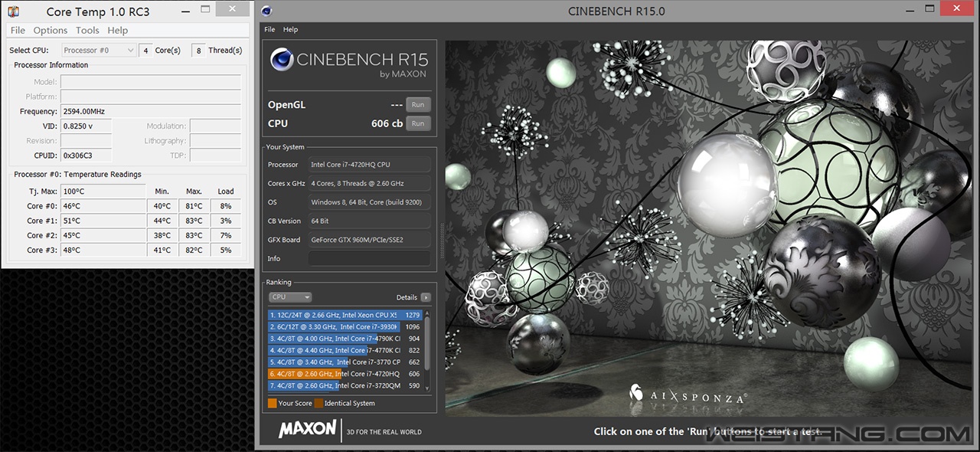980x452 pixels.
Task: Click the Info input field in Your System
Action: [369, 259]
